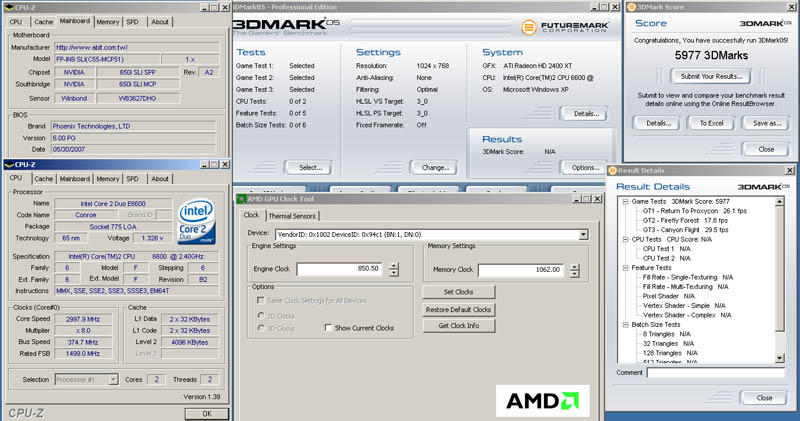The image size is (800, 421).
Task: Click the Set Clocks button
Action: (x=459, y=292)
